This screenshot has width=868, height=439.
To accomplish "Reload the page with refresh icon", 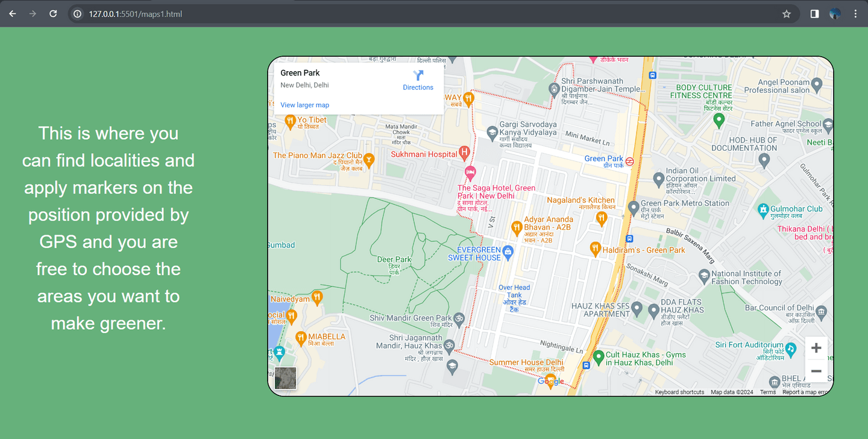I will point(53,13).
